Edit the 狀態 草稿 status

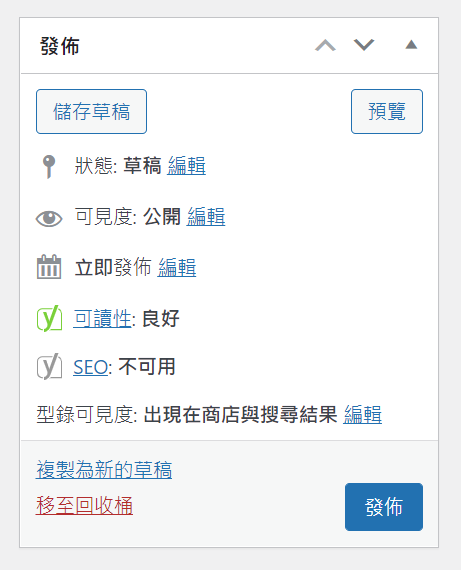pyautogui.click(x=187, y=166)
